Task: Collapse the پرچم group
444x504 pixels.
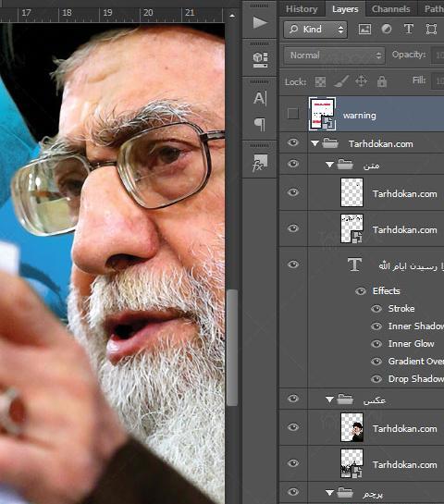Action: 329,493
